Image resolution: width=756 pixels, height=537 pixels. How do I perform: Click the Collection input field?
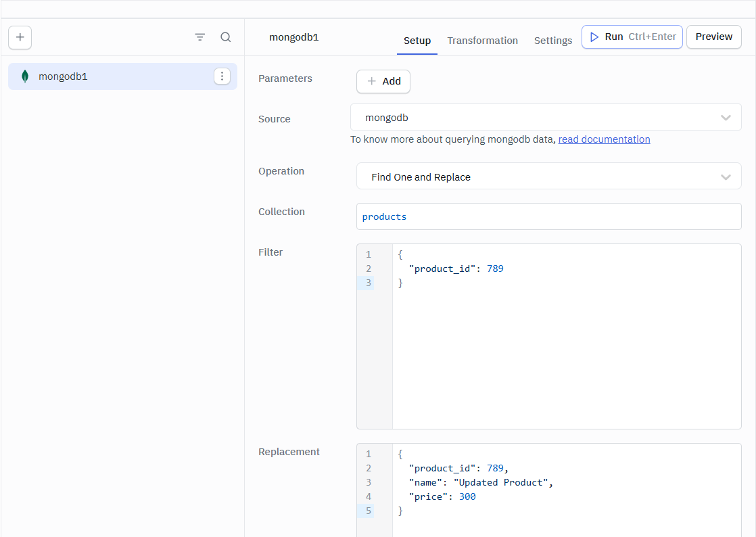pyautogui.click(x=548, y=217)
